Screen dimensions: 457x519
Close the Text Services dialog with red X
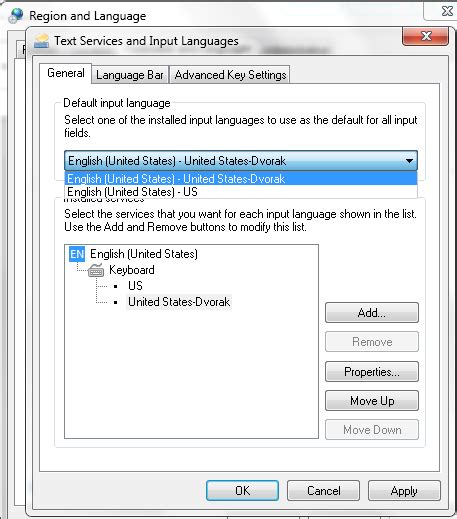coord(426,36)
